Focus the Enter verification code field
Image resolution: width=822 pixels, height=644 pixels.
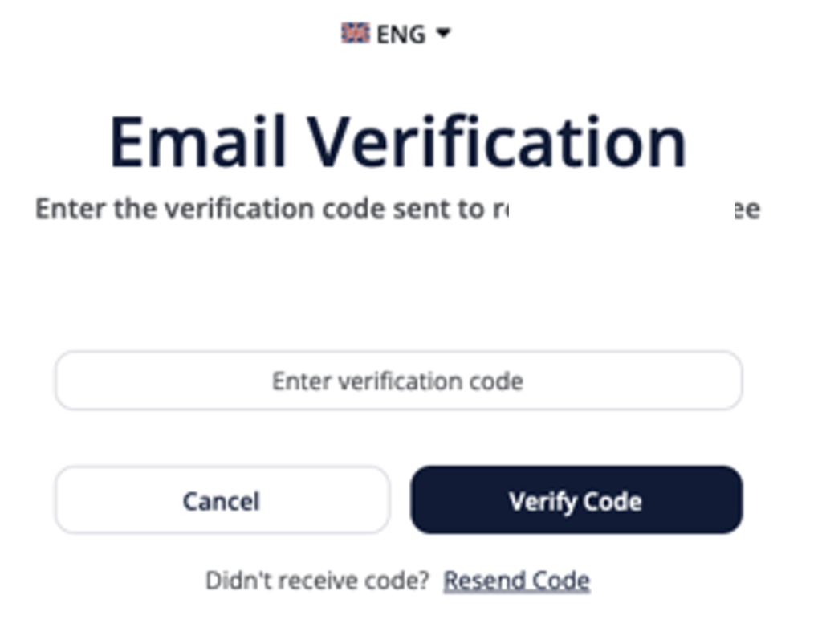tap(398, 381)
